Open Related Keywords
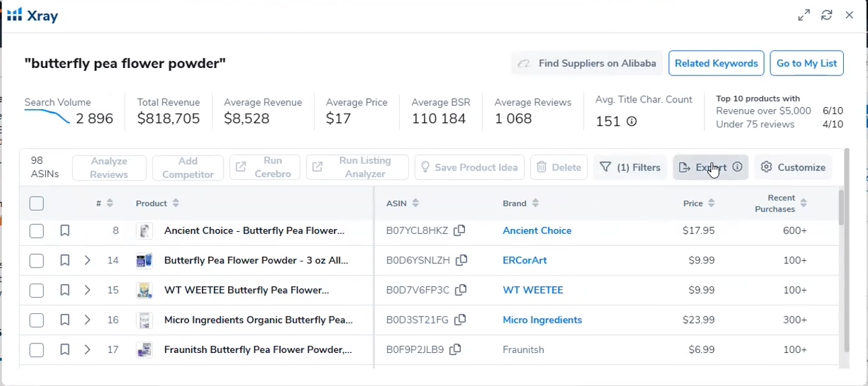 click(716, 63)
